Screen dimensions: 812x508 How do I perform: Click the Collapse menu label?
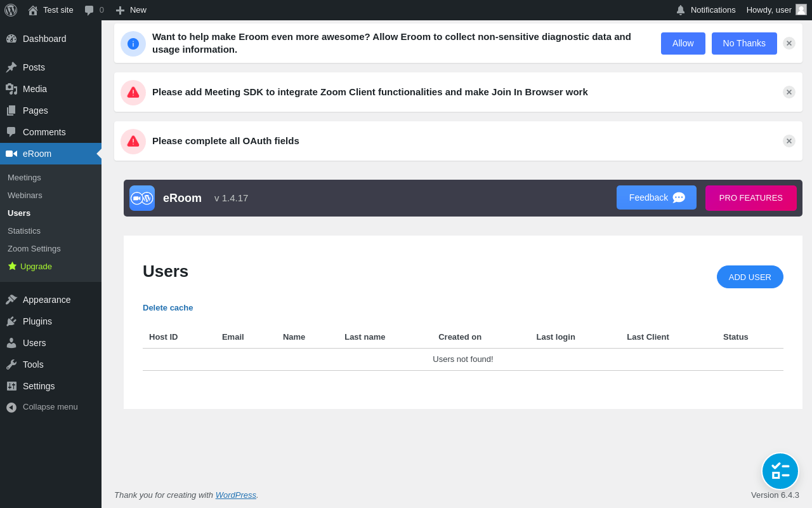50,407
